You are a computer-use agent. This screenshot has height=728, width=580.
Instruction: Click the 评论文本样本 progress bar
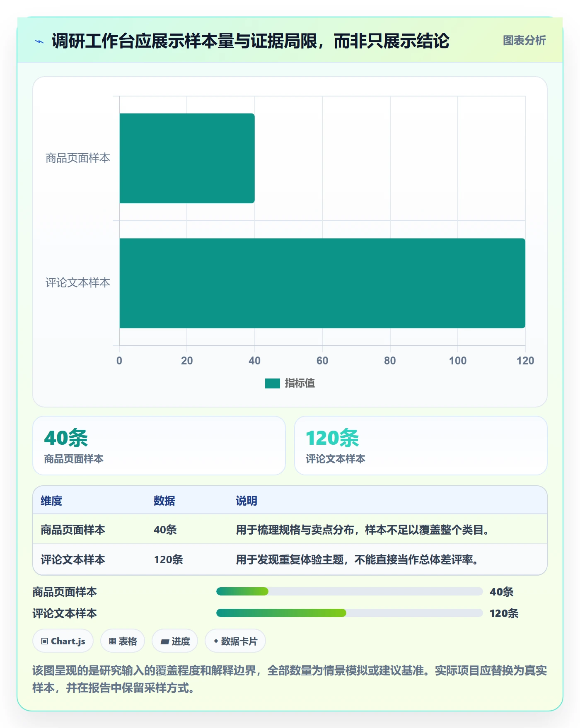(349, 613)
